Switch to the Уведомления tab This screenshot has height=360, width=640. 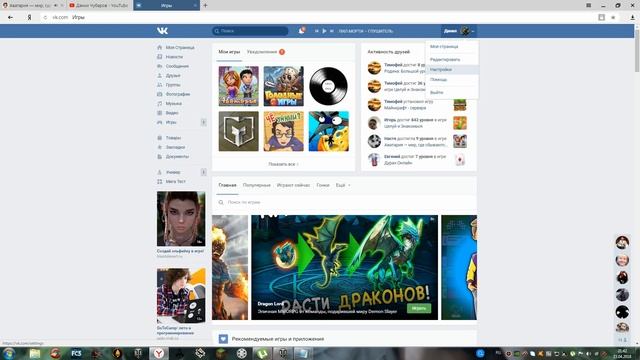(x=262, y=52)
